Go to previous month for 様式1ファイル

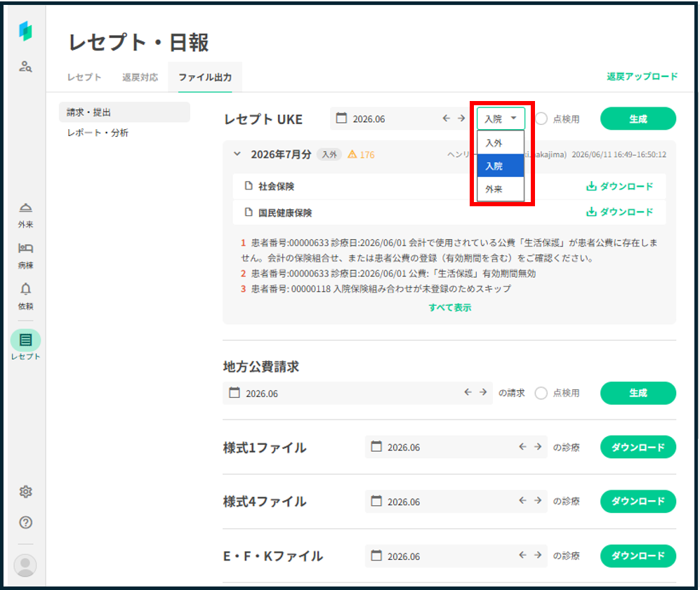[x=522, y=446]
